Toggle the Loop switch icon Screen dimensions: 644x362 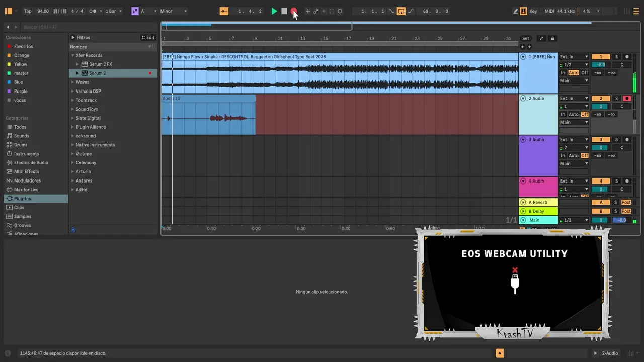tap(401, 11)
